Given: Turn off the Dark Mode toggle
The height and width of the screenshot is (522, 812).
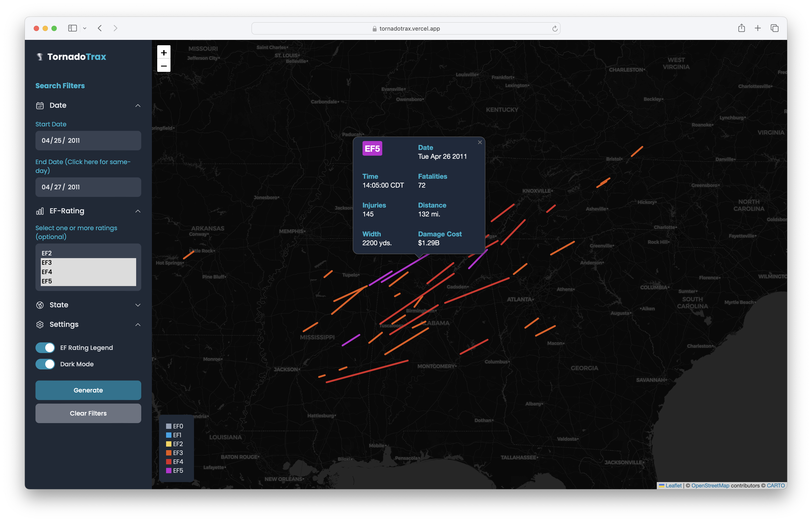Looking at the screenshot, I should click(45, 364).
